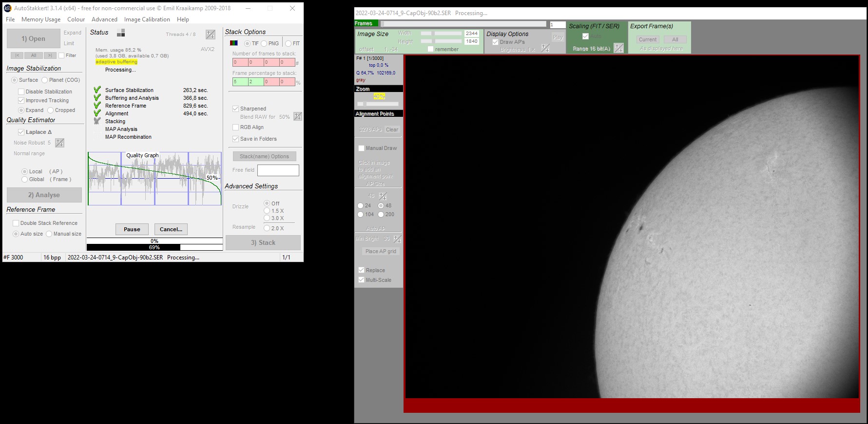Click the green check next to Reference Frame

97,105
